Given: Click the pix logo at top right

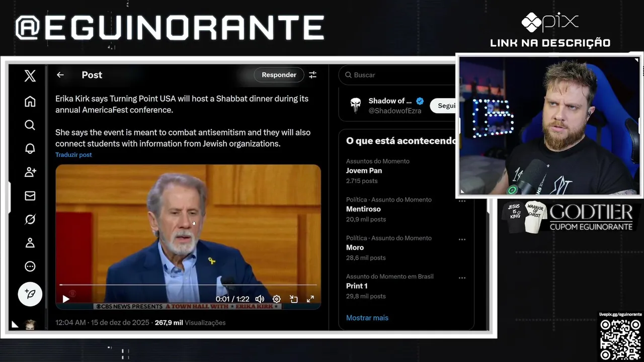Looking at the screenshot, I should click(x=550, y=22).
